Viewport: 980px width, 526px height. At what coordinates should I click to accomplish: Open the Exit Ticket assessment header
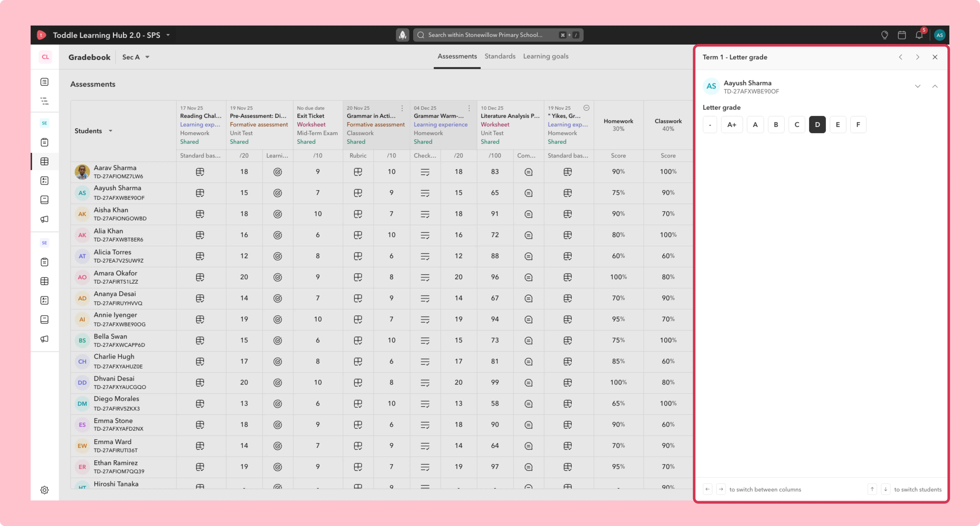pos(318,125)
